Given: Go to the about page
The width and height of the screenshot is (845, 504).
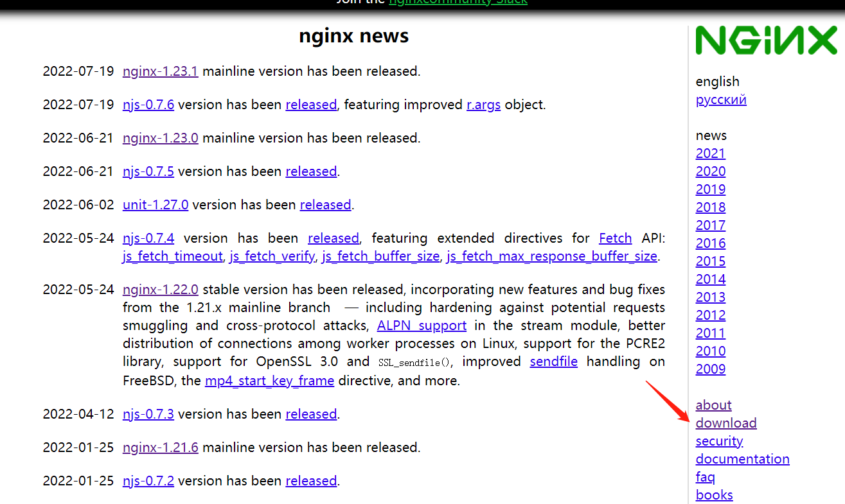Looking at the screenshot, I should tap(713, 405).
